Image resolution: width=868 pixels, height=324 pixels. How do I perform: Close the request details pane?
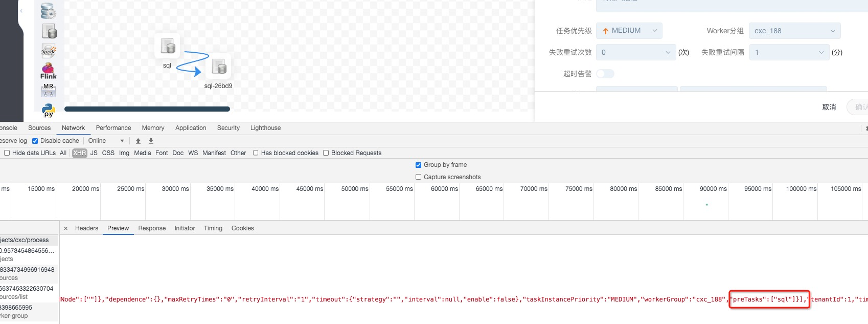pyautogui.click(x=65, y=228)
